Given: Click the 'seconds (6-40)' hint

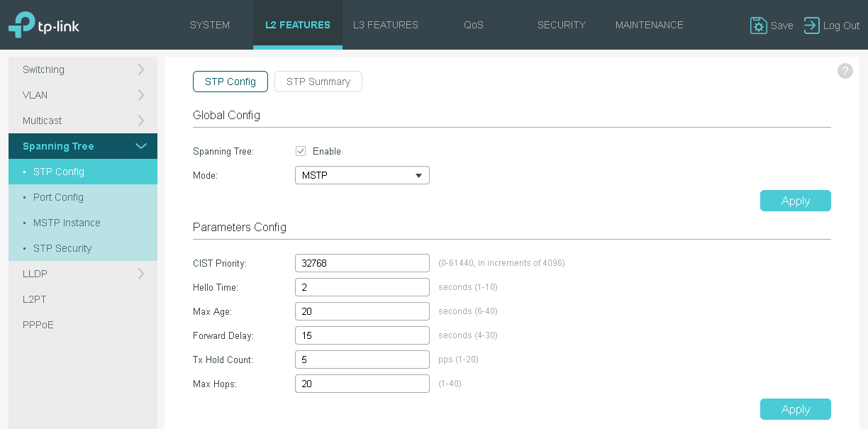Looking at the screenshot, I should [x=468, y=311].
